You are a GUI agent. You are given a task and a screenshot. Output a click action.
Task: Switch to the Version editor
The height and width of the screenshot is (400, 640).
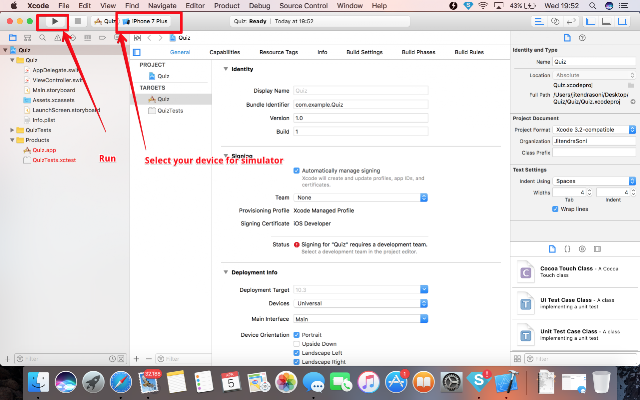click(x=570, y=21)
